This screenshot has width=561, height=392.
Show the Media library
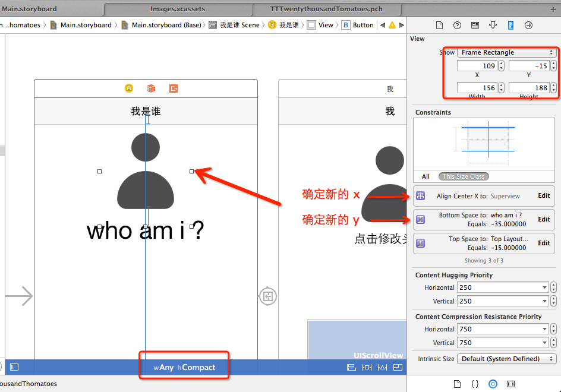(x=510, y=384)
